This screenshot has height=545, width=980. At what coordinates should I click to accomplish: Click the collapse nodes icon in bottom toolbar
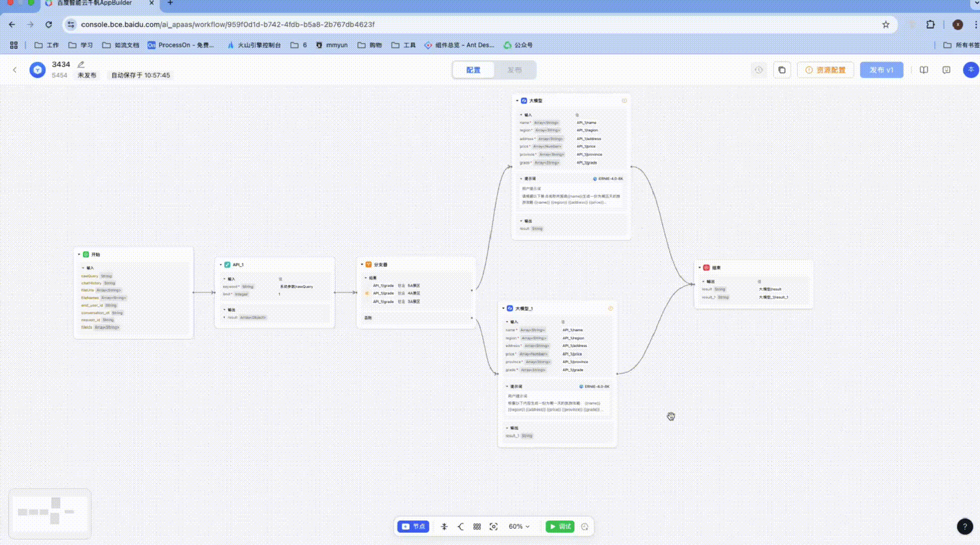(x=444, y=526)
